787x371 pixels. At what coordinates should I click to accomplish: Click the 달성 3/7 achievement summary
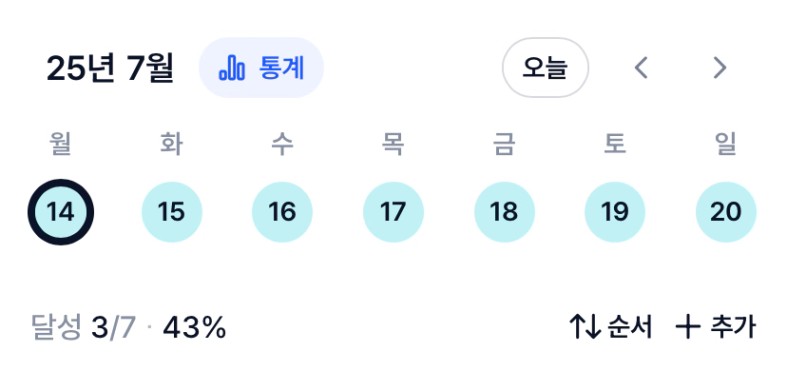(x=84, y=328)
